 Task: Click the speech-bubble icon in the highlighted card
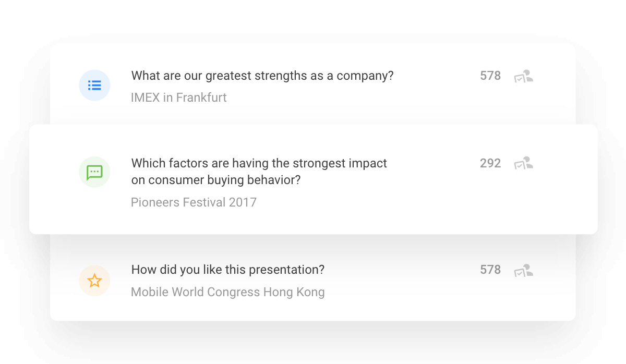[x=94, y=172]
